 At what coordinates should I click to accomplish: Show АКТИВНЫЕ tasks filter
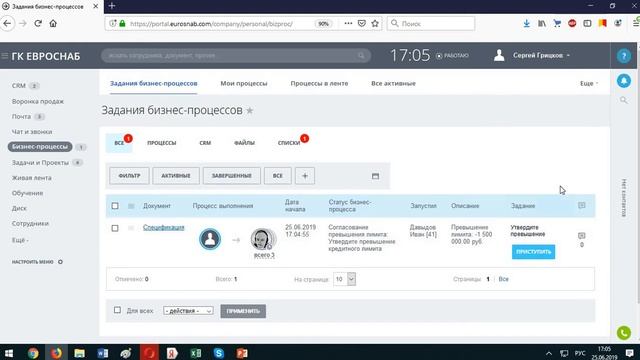pyautogui.click(x=176, y=176)
